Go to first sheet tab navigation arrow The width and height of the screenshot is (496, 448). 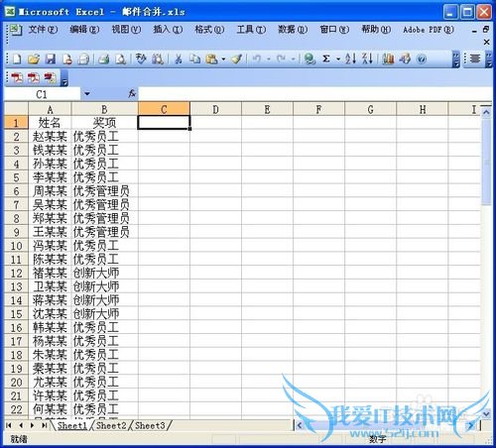point(9,425)
